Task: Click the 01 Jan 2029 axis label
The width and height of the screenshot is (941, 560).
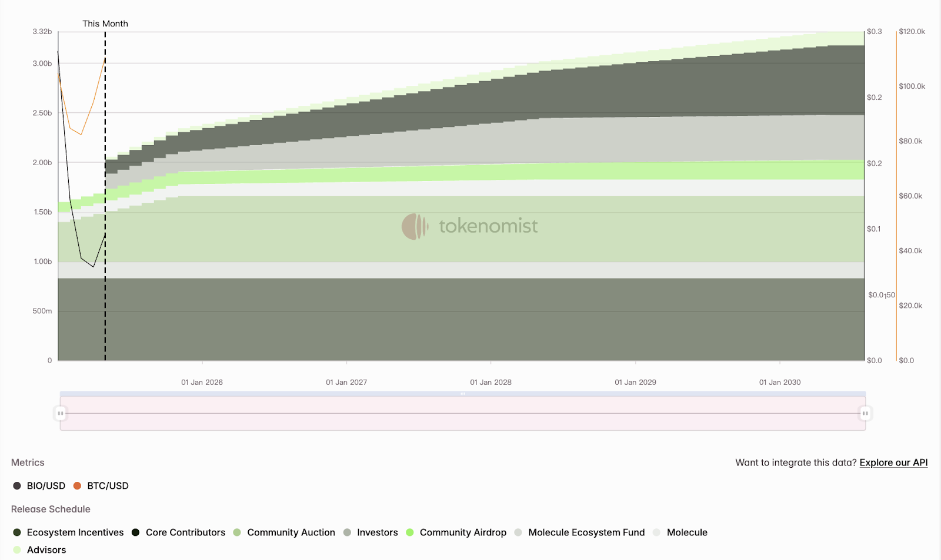Action: point(635,383)
